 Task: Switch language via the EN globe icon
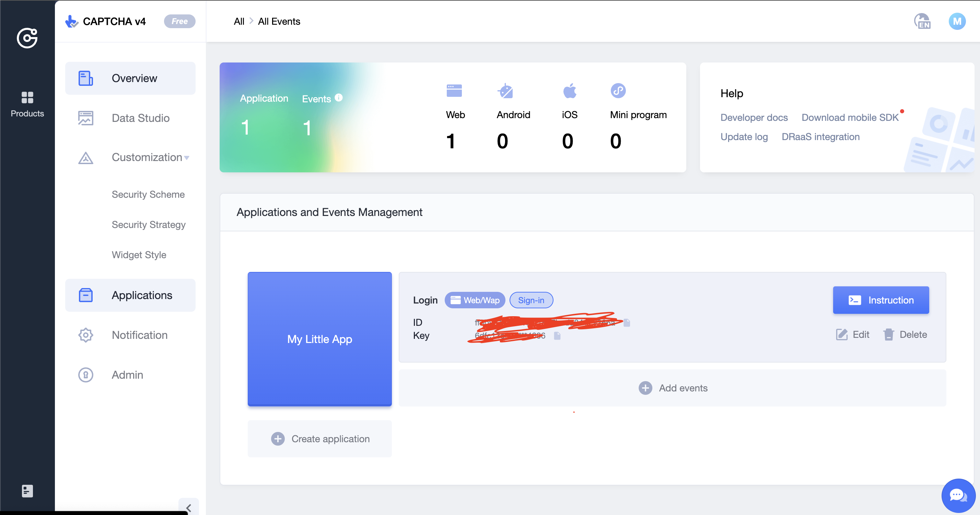pyautogui.click(x=922, y=21)
